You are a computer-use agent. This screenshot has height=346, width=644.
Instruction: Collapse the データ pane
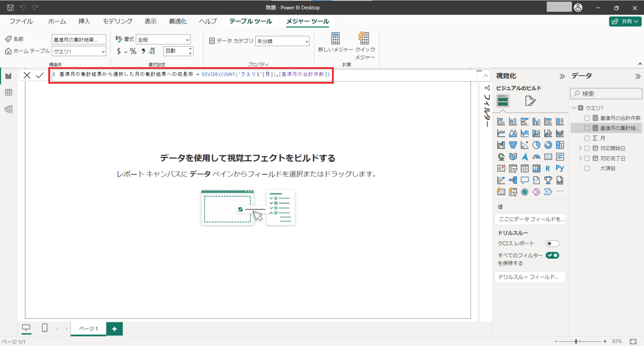click(x=637, y=76)
